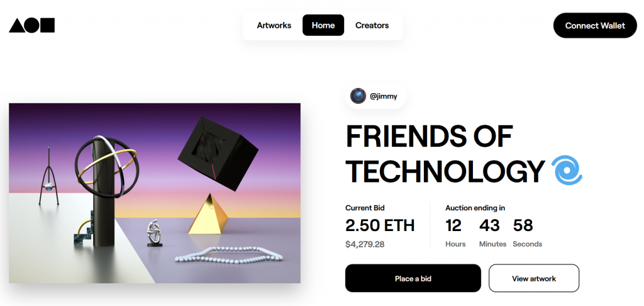Click the @jimmy profile avatar

pos(358,96)
